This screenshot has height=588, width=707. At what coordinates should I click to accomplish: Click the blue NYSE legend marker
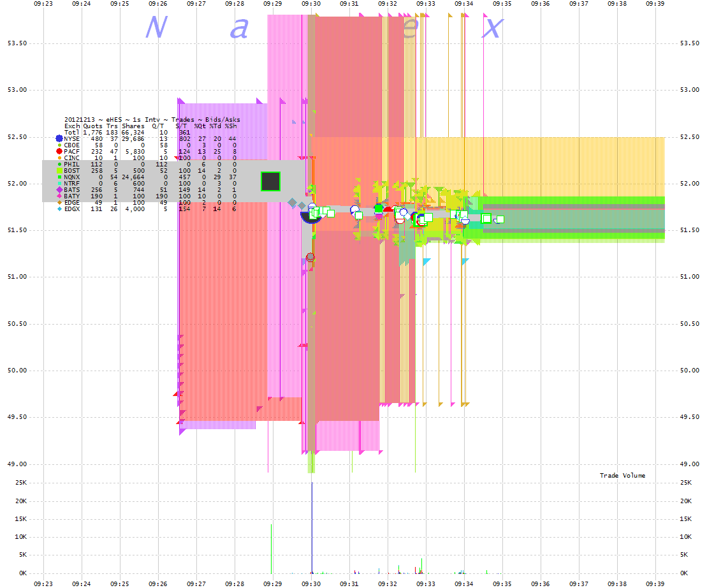(59, 139)
